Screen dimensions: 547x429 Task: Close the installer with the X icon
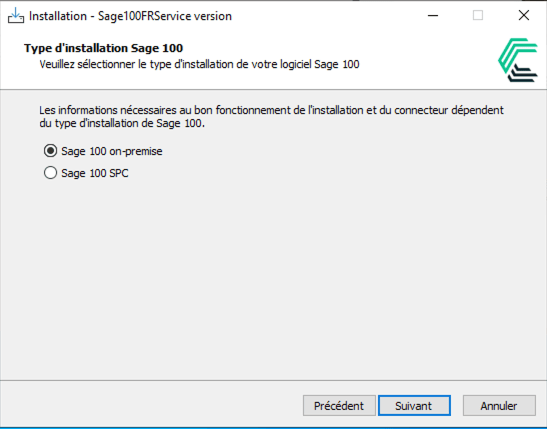524,16
